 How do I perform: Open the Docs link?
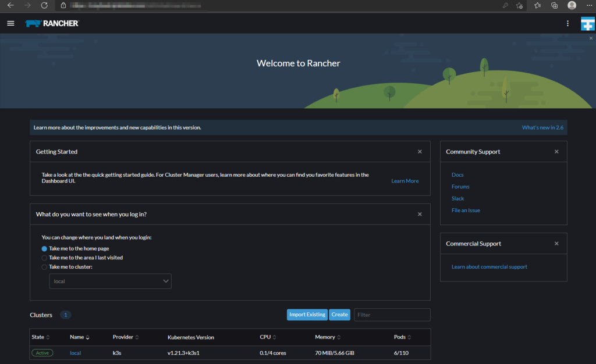click(457, 175)
